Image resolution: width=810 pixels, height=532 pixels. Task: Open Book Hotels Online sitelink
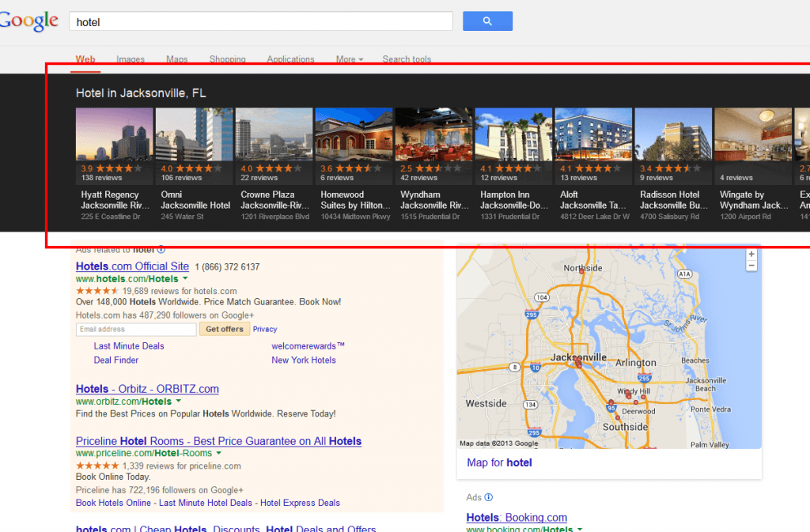pyautogui.click(x=113, y=503)
